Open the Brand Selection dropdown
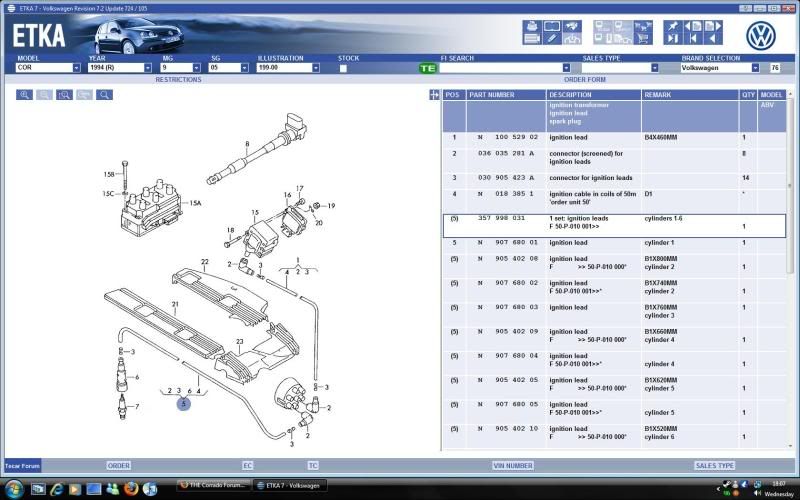 point(755,68)
